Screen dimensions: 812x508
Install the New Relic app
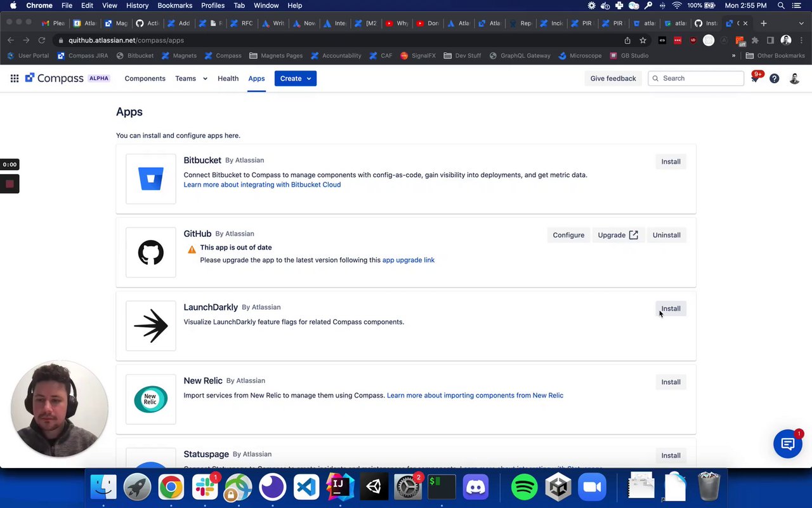(x=671, y=382)
